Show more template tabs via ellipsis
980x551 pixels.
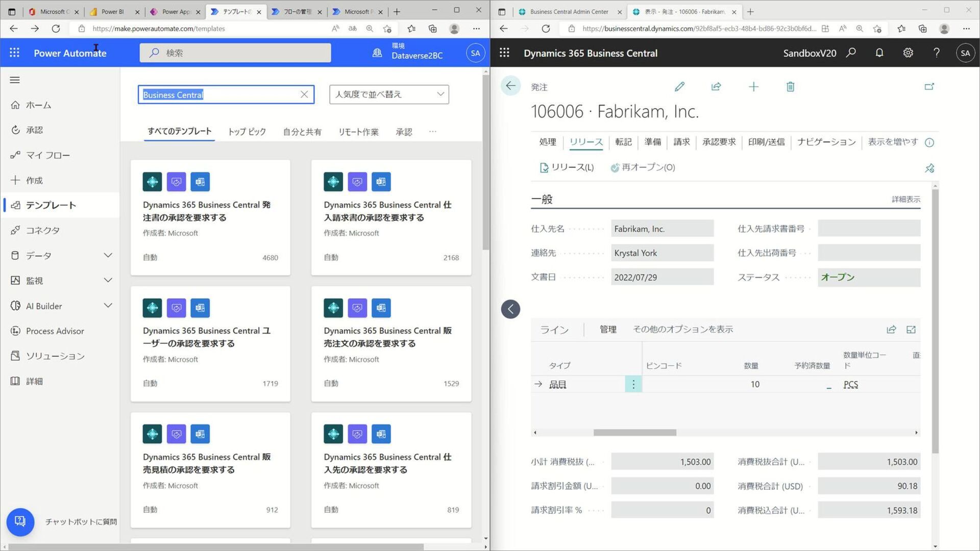pyautogui.click(x=433, y=132)
